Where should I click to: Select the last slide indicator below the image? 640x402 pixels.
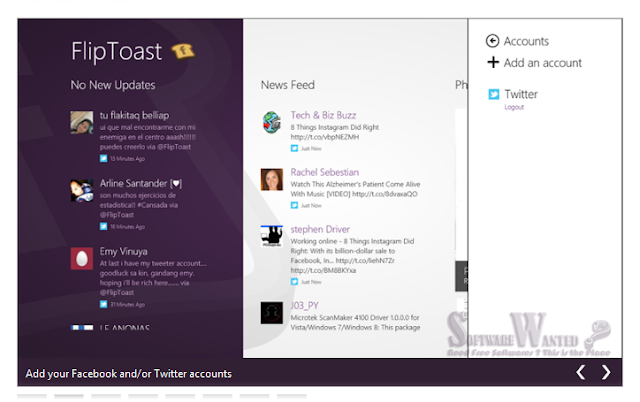tap(291, 395)
